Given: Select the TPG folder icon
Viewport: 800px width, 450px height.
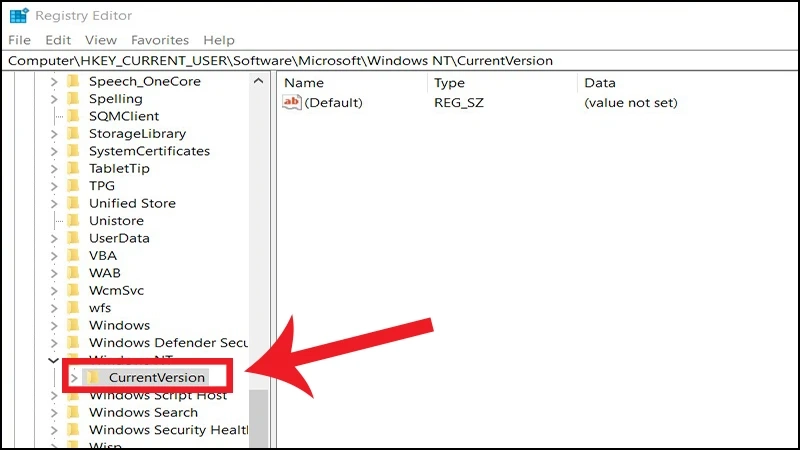Looking at the screenshot, I should pos(73,185).
